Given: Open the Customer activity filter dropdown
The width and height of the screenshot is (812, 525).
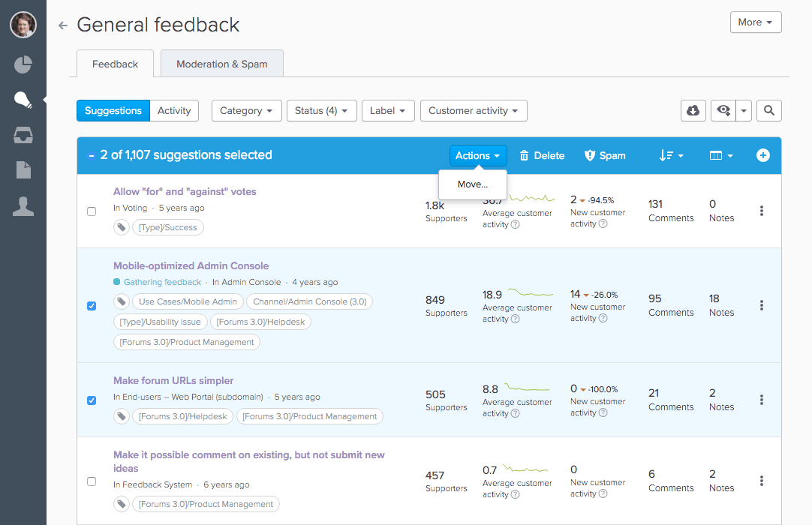Looking at the screenshot, I should pos(474,110).
